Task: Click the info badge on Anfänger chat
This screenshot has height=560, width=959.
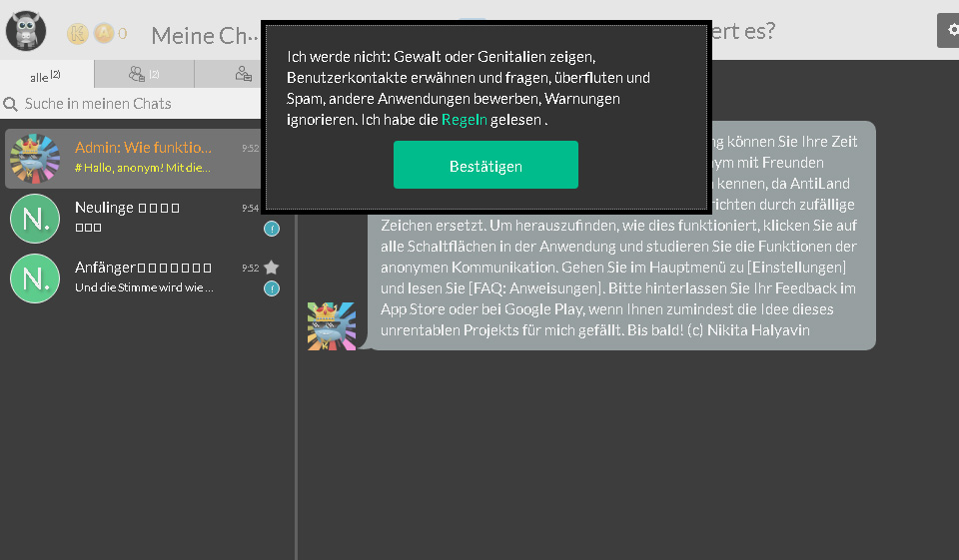Action: coord(272,288)
